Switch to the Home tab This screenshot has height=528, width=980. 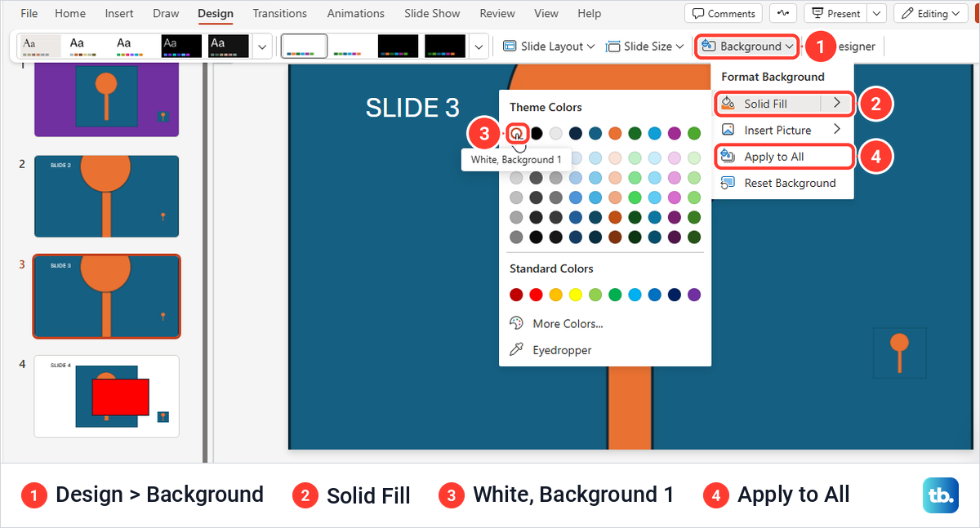pyautogui.click(x=70, y=13)
